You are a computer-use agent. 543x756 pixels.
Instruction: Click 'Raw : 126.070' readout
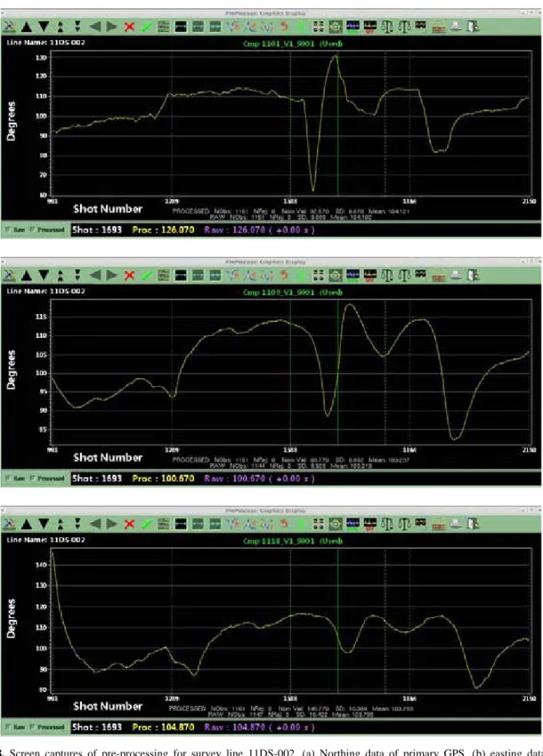point(259,230)
